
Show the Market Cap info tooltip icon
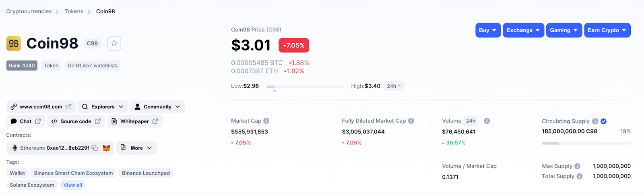pos(266,121)
